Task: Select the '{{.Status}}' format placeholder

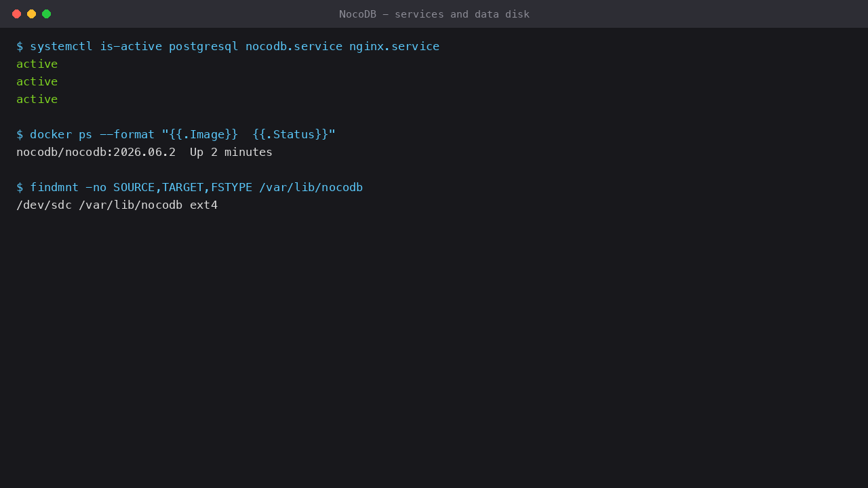Action: coord(291,134)
